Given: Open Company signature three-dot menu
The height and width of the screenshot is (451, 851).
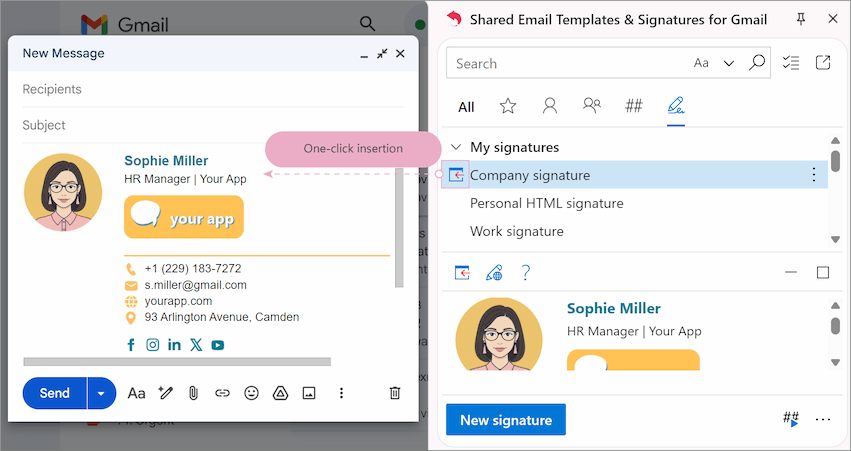Looking at the screenshot, I should 814,175.
